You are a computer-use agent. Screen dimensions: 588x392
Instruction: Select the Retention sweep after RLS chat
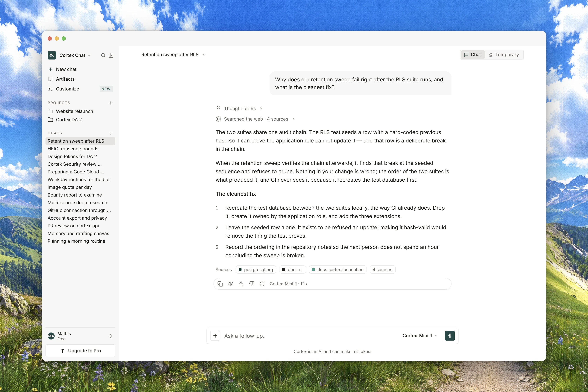(80, 141)
